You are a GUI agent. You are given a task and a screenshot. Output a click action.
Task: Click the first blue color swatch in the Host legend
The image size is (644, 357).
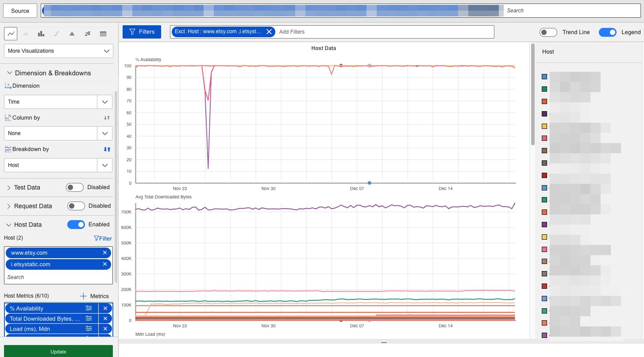[x=544, y=76]
